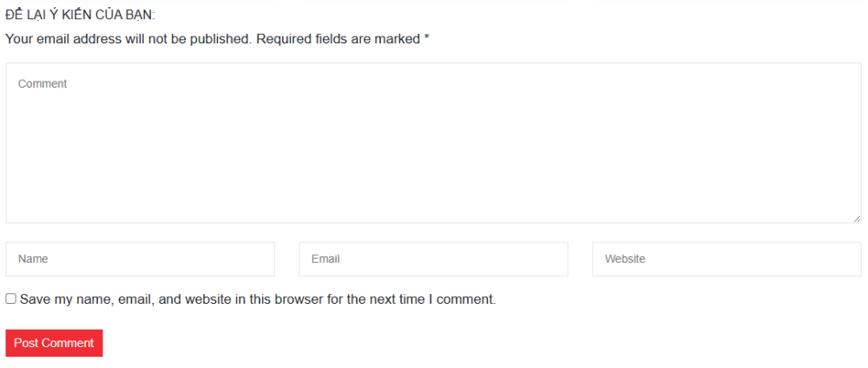Click the 'Email' placeholder text

pos(325,259)
